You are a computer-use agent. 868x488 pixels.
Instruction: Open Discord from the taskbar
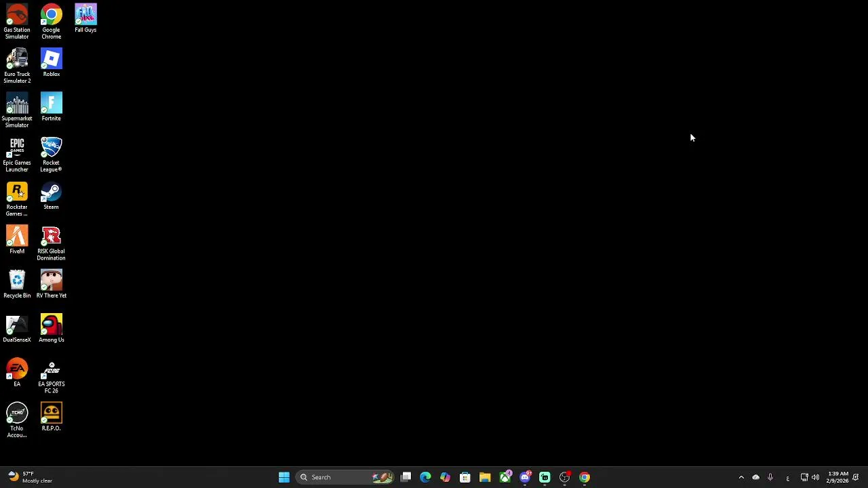pos(525,477)
